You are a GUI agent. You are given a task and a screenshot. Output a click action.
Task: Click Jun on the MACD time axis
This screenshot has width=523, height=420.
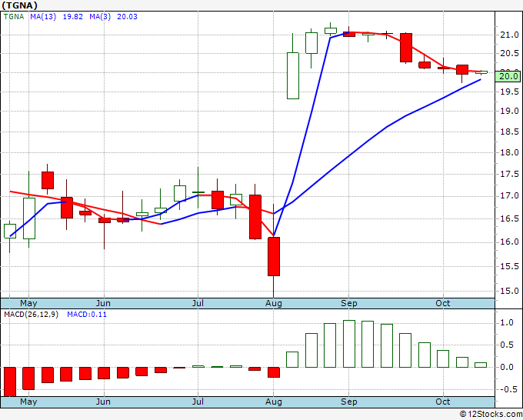click(x=103, y=402)
